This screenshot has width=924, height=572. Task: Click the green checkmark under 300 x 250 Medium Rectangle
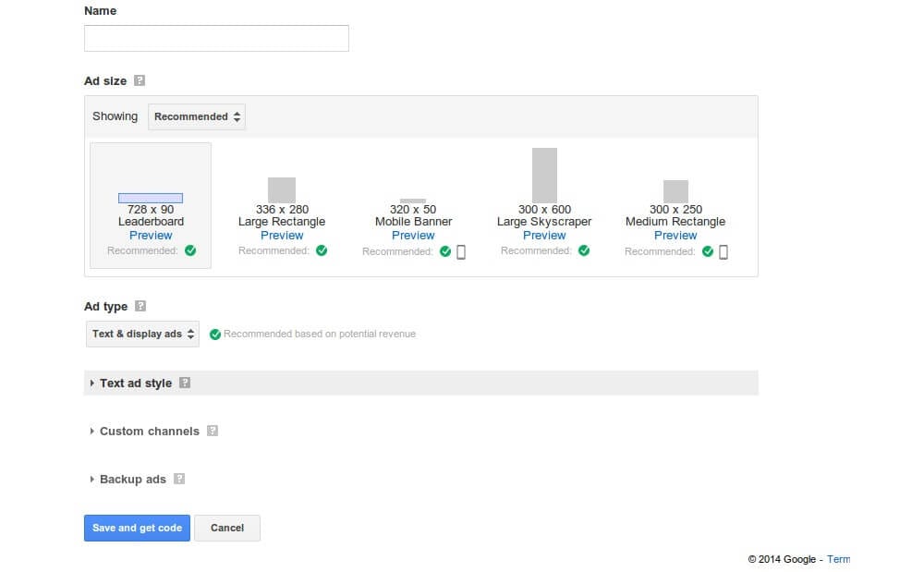point(708,251)
